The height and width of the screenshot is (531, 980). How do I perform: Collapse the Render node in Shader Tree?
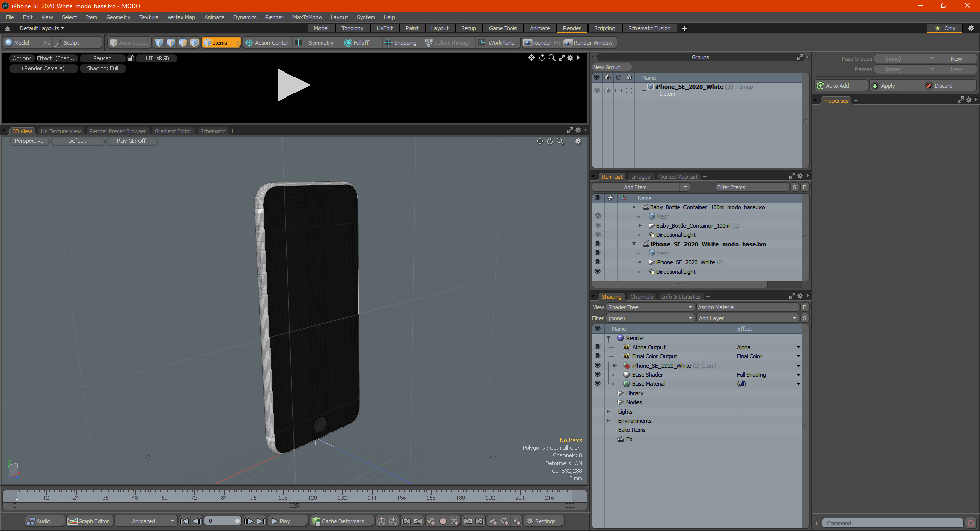608,338
